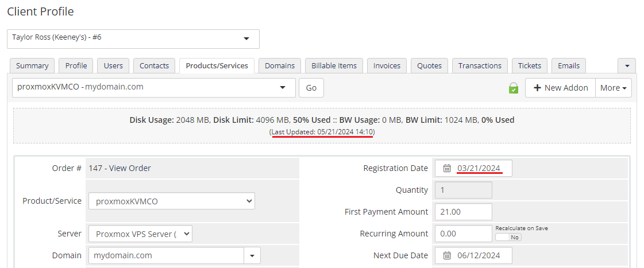Open the Product/Service proxmoxKVMCO select
Viewport: 644px width, 268px height.
pyautogui.click(x=172, y=201)
